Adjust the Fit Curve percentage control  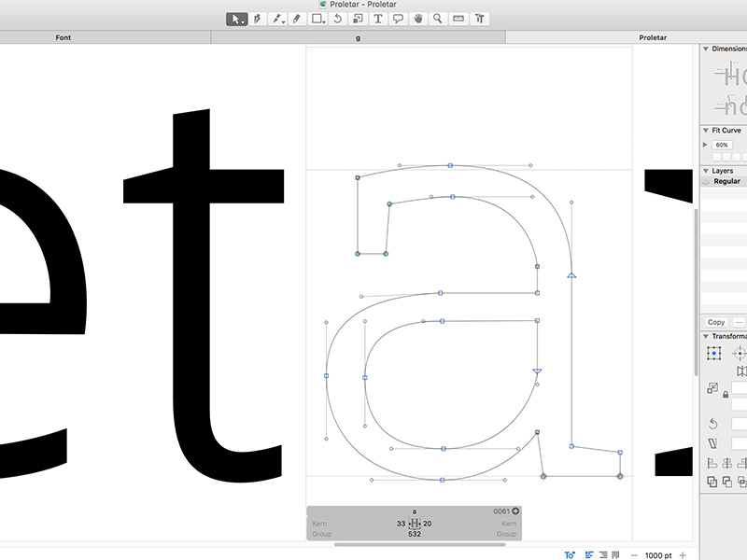722,146
